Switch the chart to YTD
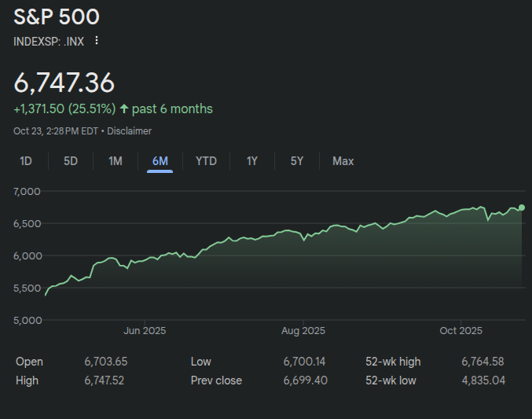This screenshot has height=419, width=532. (x=206, y=161)
